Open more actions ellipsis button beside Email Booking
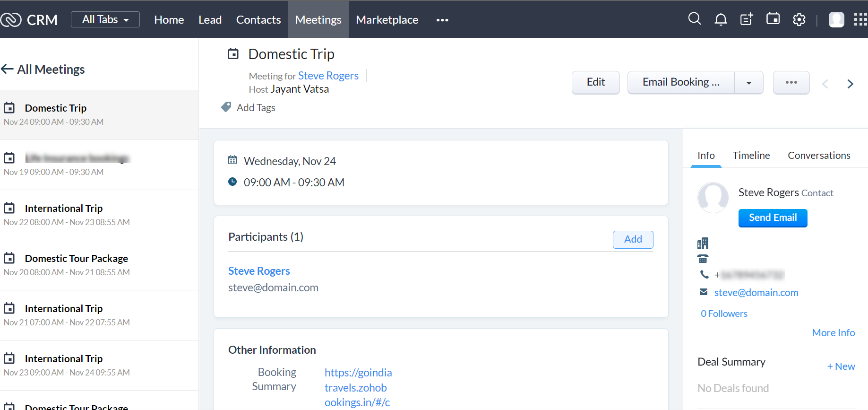 click(791, 83)
